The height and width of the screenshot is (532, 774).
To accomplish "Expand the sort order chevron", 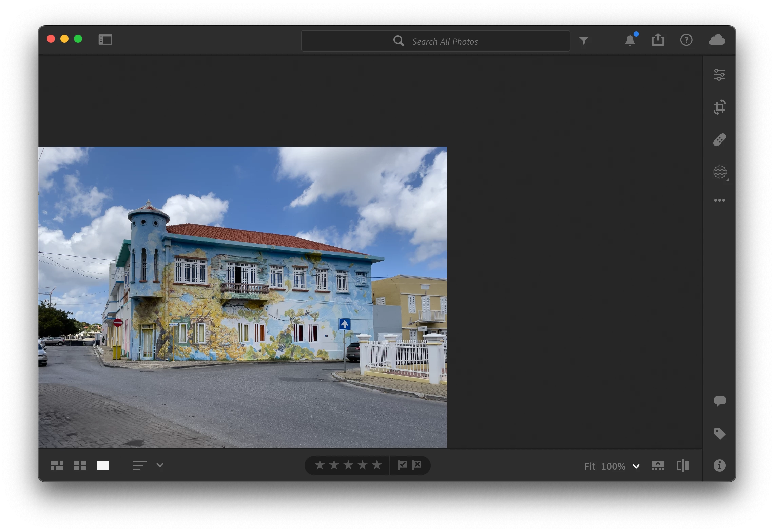I will pos(160,465).
